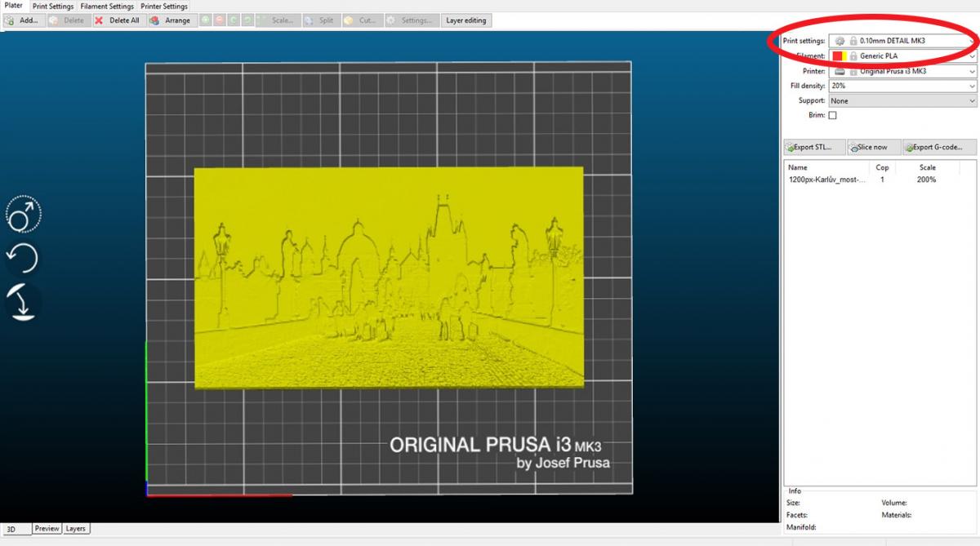Click the gear icon beside 0.10mm DETAIL MK3
The width and height of the screenshot is (980, 546).
tap(840, 41)
